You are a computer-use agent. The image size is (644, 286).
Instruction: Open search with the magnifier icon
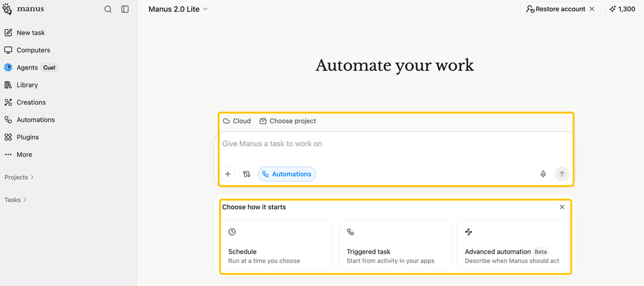point(108,9)
